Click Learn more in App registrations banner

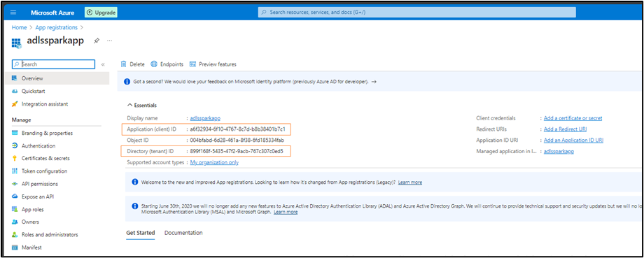410,182
